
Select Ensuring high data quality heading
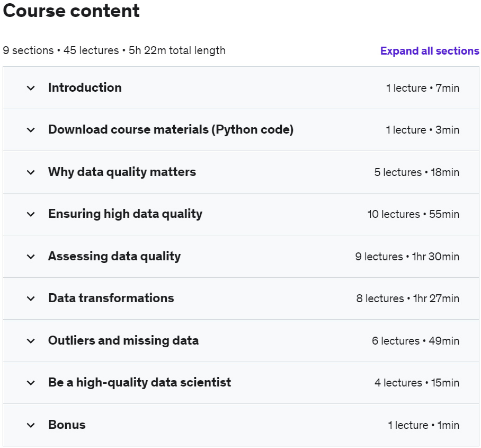125,214
